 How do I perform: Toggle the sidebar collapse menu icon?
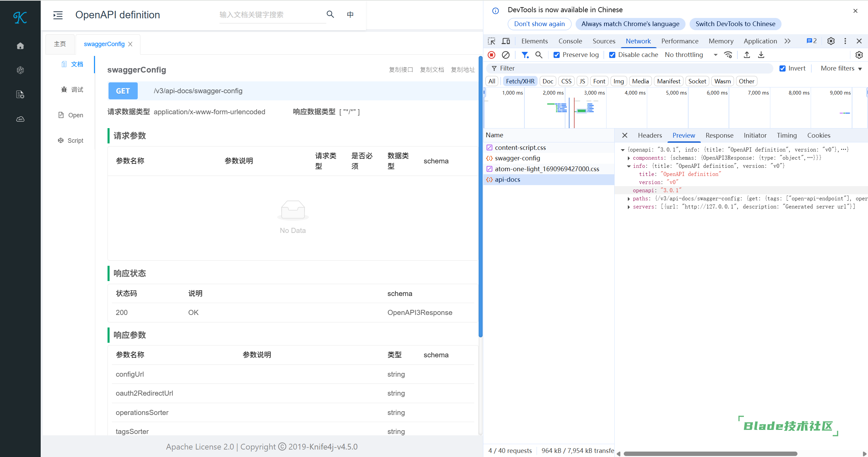[58, 15]
